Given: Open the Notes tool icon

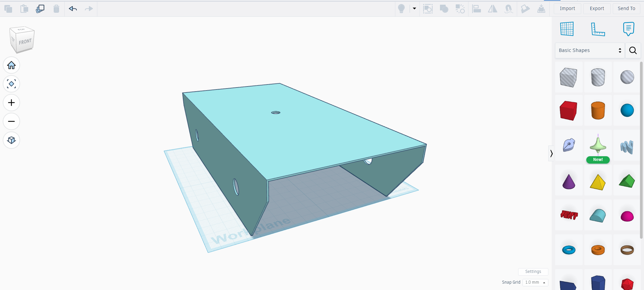Looking at the screenshot, I should [629, 29].
